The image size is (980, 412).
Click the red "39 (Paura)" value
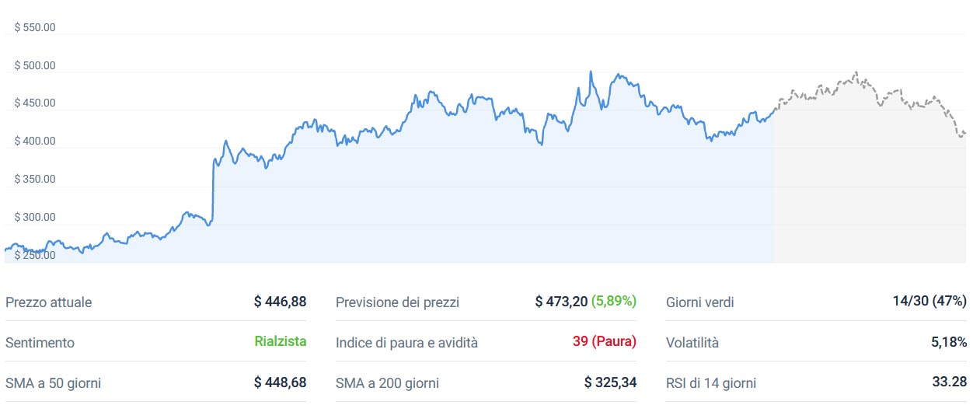604,341
